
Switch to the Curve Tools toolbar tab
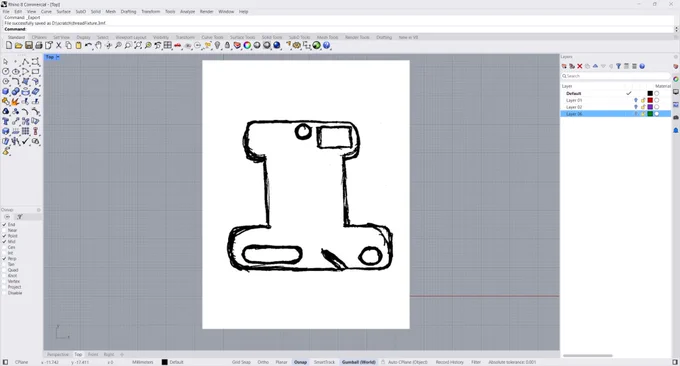click(212, 37)
